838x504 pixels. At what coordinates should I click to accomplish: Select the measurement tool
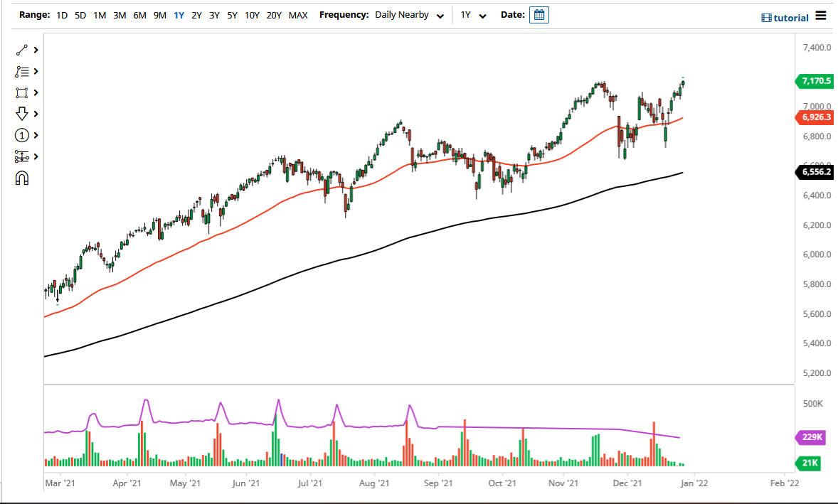20,156
